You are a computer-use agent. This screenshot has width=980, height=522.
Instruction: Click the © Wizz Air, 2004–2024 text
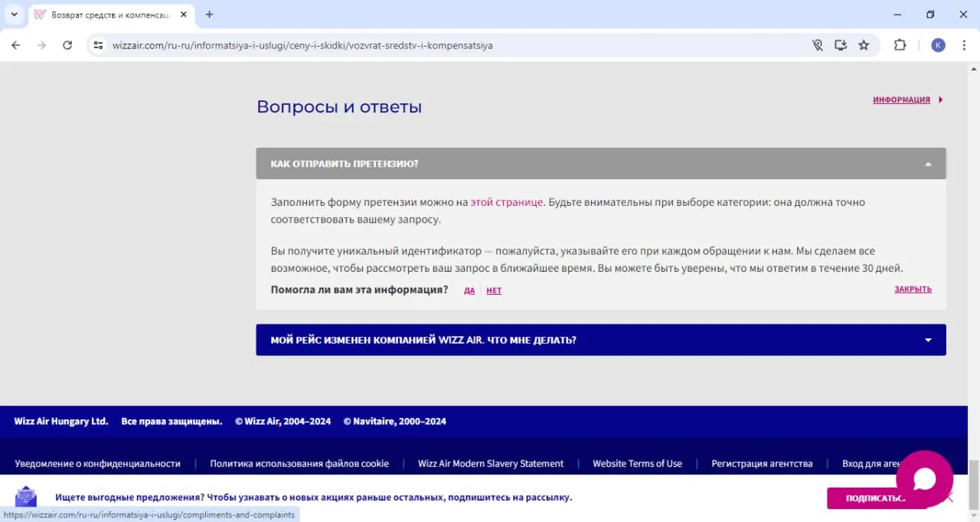tap(283, 421)
